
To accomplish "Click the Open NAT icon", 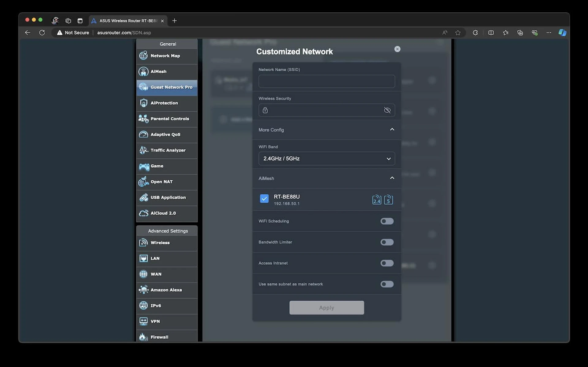I will click(143, 182).
